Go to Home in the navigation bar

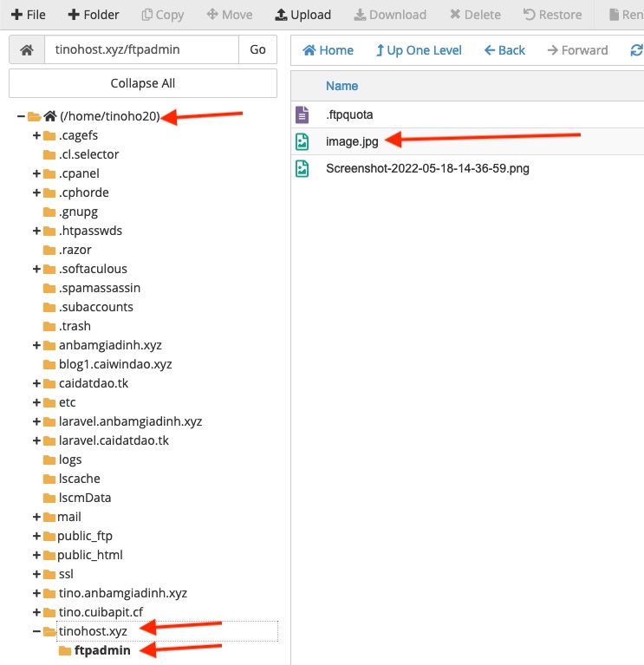pyautogui.click(x=328, y=50)
